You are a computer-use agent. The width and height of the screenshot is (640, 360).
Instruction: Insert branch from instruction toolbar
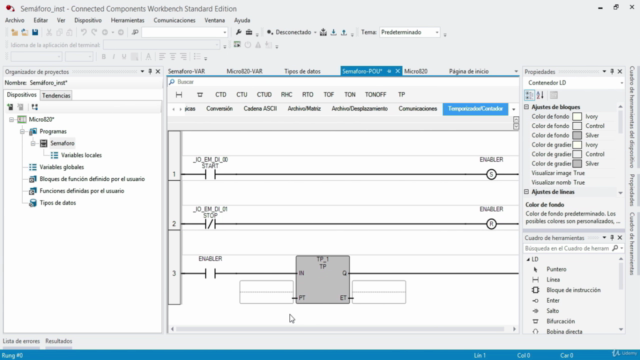(x=200, y=95)
